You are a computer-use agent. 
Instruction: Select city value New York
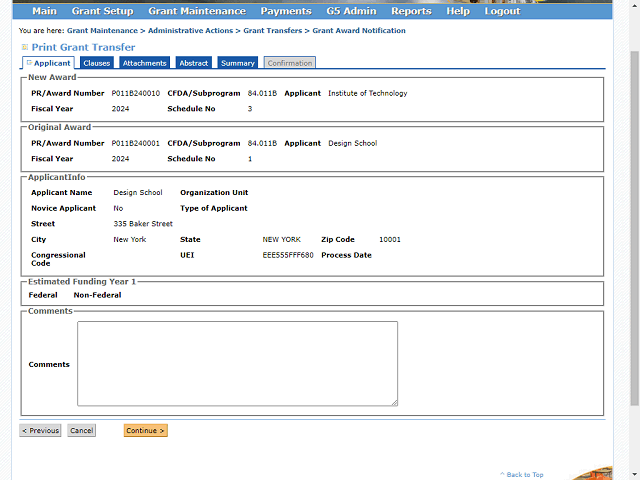click(x=129, y=240)
